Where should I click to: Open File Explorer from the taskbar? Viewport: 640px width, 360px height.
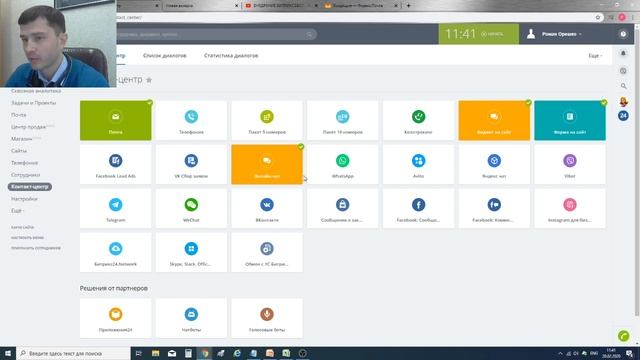click(156, 353)
